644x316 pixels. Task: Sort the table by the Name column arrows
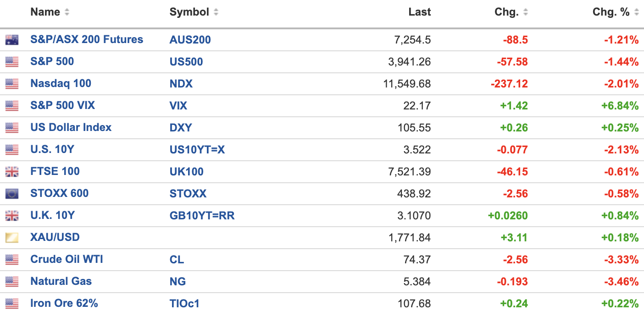tap(67, 12)
